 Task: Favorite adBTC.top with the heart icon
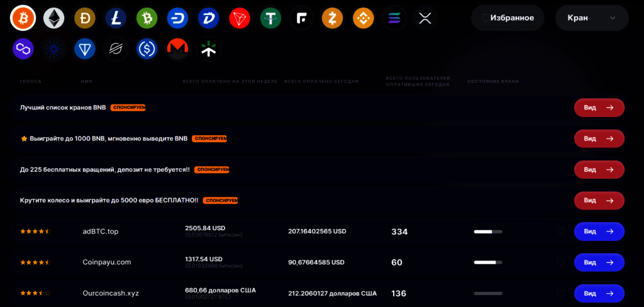tap(560, 232)
